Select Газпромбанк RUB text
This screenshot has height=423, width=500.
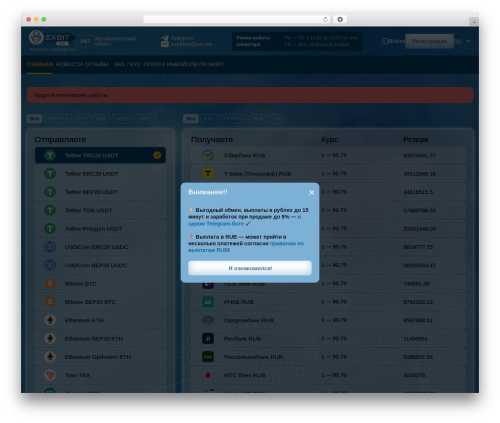[x=249, y=320]
